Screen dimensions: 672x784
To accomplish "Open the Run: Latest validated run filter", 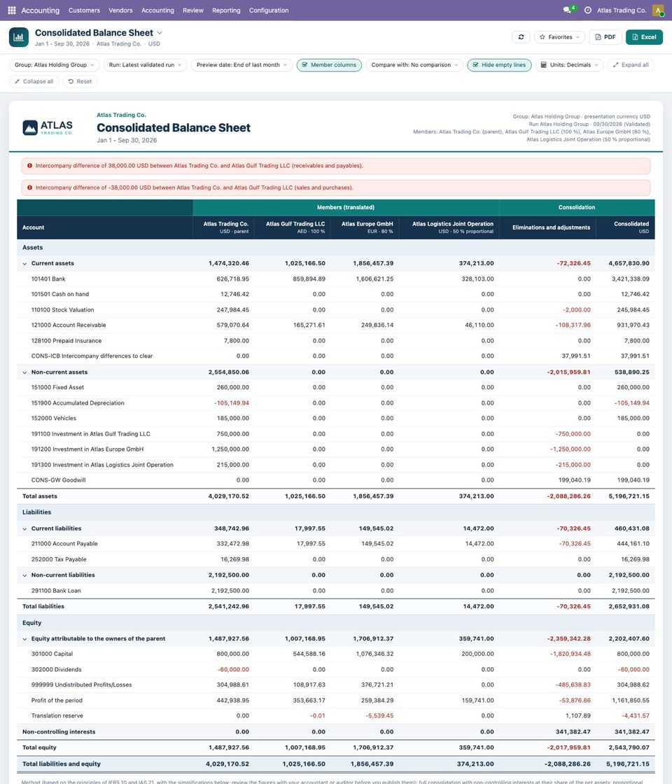I will [145, 65].
